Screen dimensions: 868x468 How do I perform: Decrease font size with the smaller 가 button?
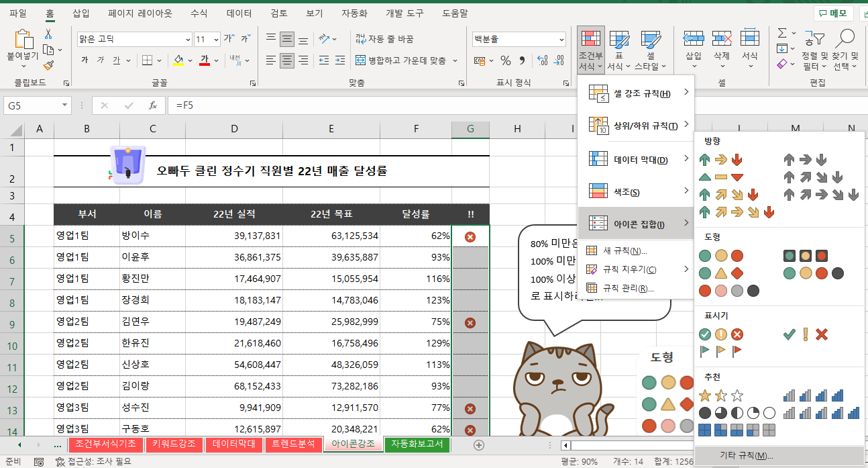(245, 39)
